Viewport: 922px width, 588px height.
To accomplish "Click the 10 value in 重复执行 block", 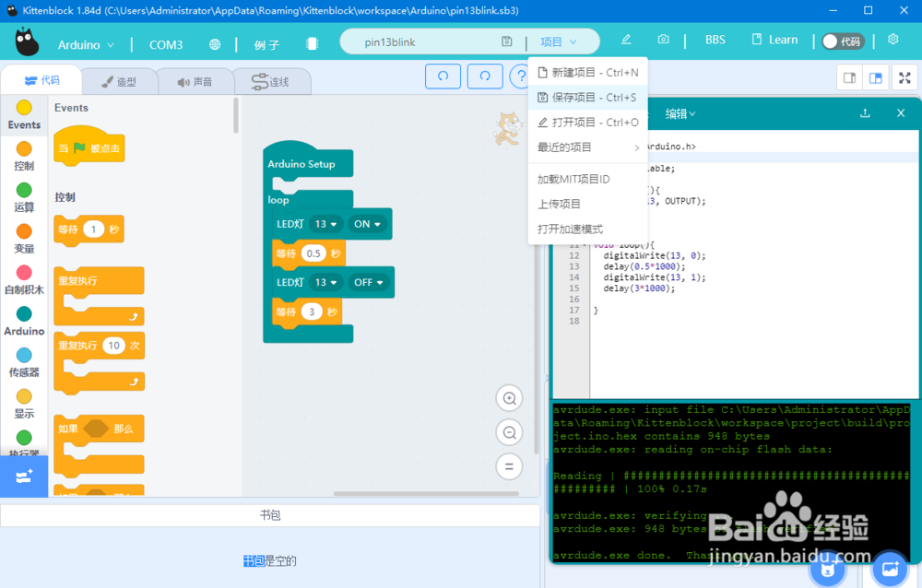I will pyautogui.click(x=114, y=346).
